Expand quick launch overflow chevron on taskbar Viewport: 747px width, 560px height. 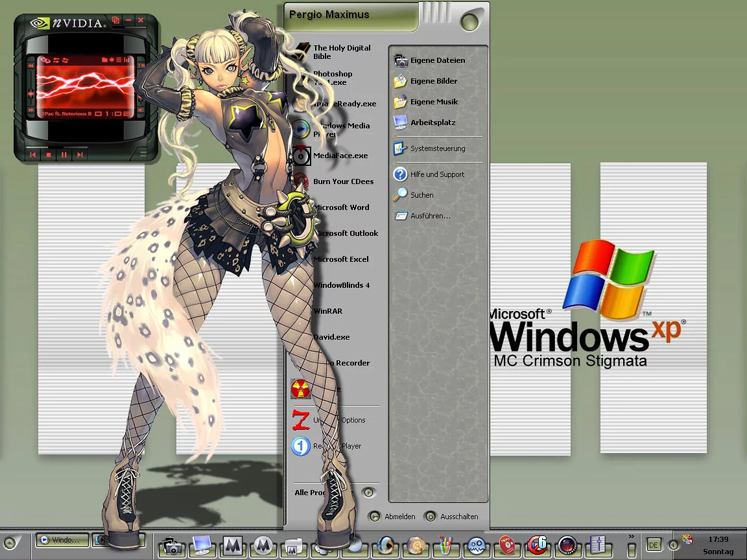[x=631, y=537]
